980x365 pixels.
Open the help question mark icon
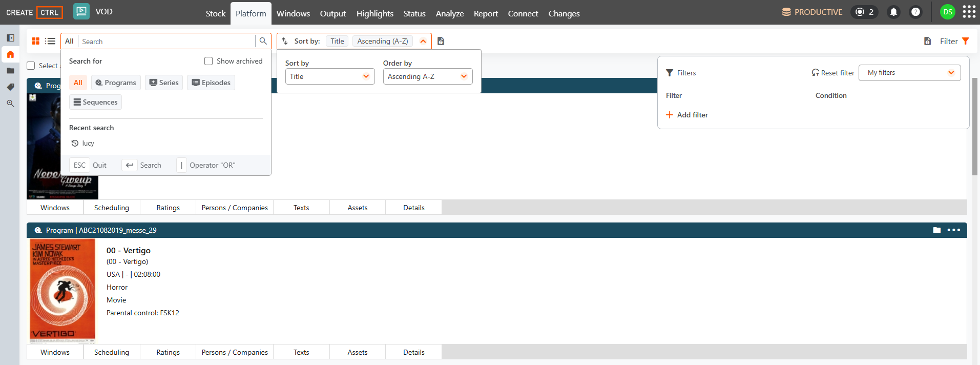915,12
